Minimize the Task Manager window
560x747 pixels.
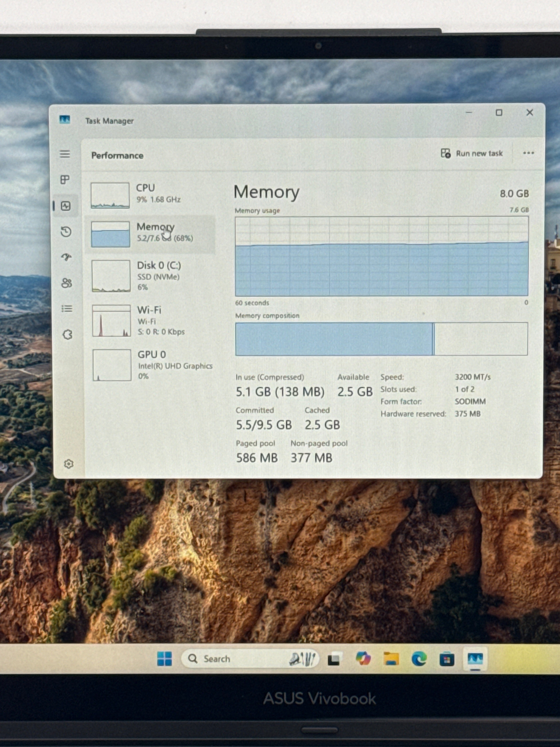[x=469, y=112]
